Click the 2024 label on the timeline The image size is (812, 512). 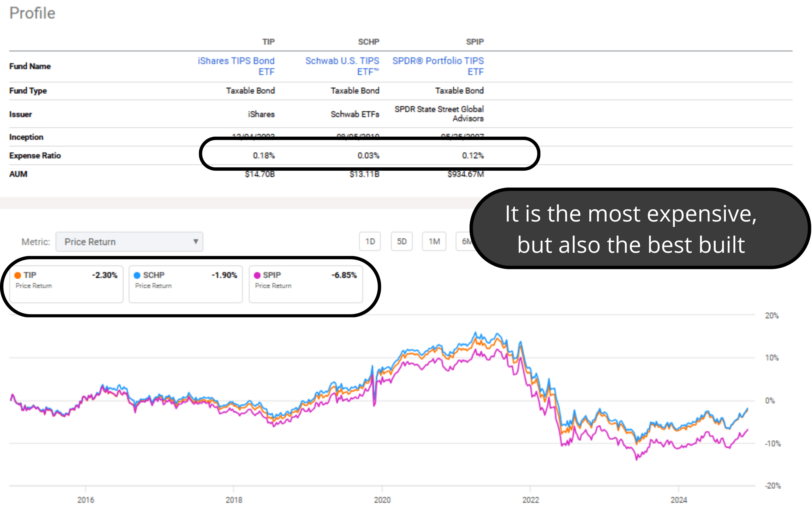(x=678, y=500)
